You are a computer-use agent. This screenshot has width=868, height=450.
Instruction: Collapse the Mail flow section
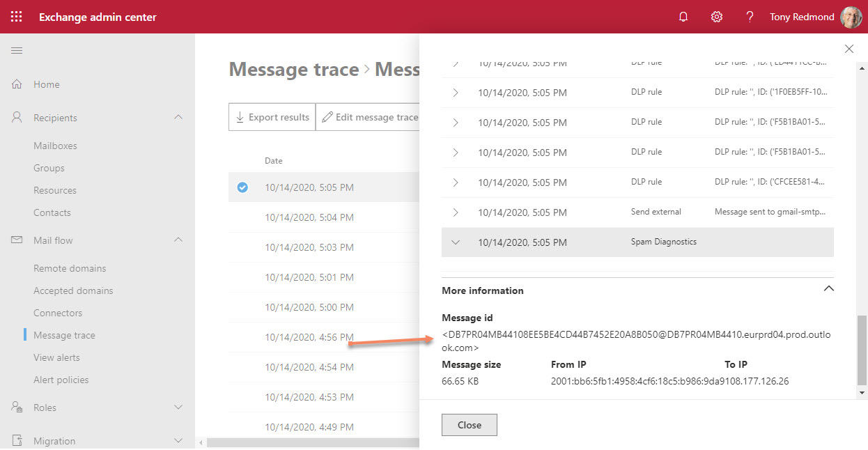[x=178, y=240]
